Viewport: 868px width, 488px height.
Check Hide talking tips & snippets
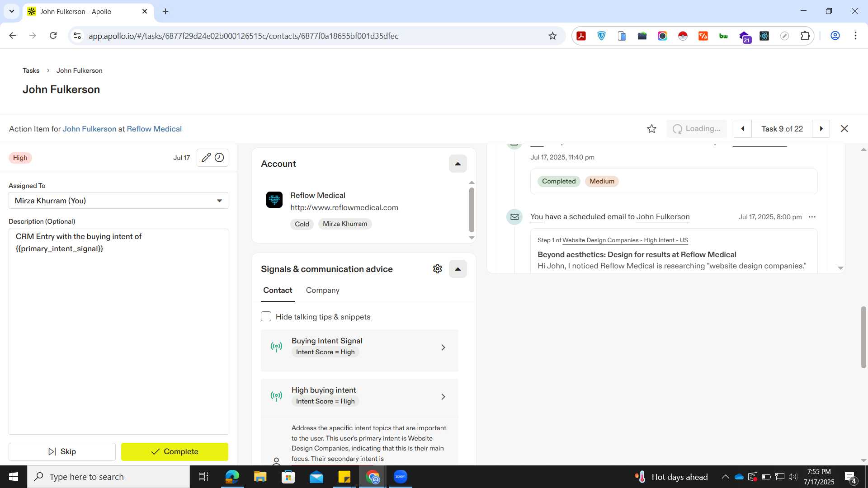[x=266, y=316]
